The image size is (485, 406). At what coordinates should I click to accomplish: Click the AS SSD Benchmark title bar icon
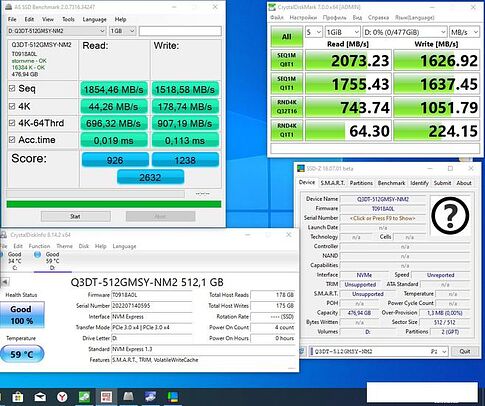[x=8, y=6]
